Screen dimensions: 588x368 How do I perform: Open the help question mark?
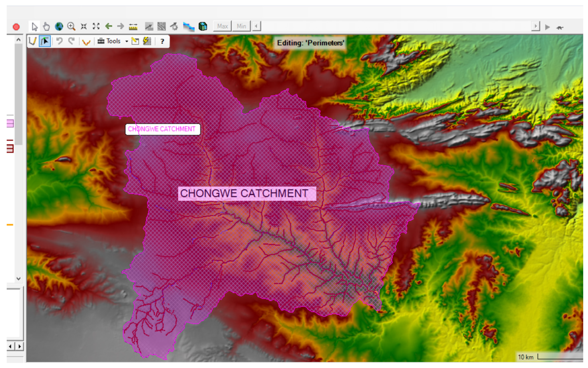[162, 41]
